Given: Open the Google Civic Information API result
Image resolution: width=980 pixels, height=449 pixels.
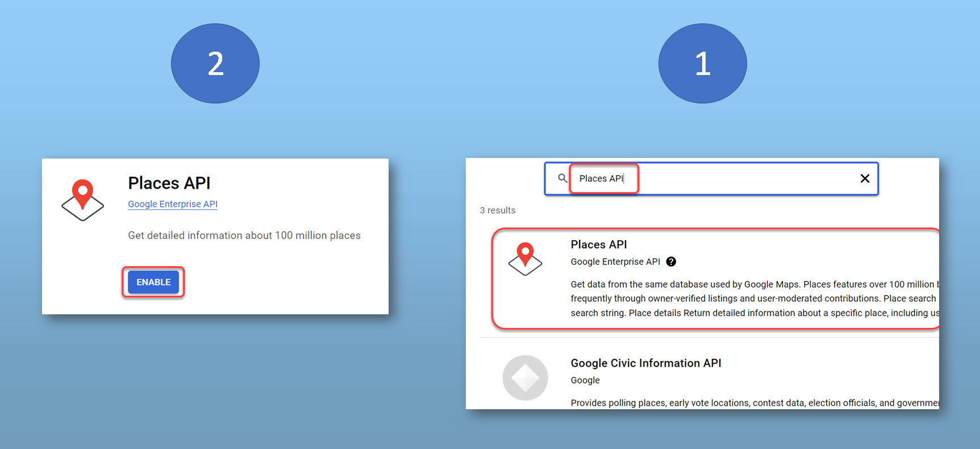Looking at the screenshot, I should [x=646, y=363].
